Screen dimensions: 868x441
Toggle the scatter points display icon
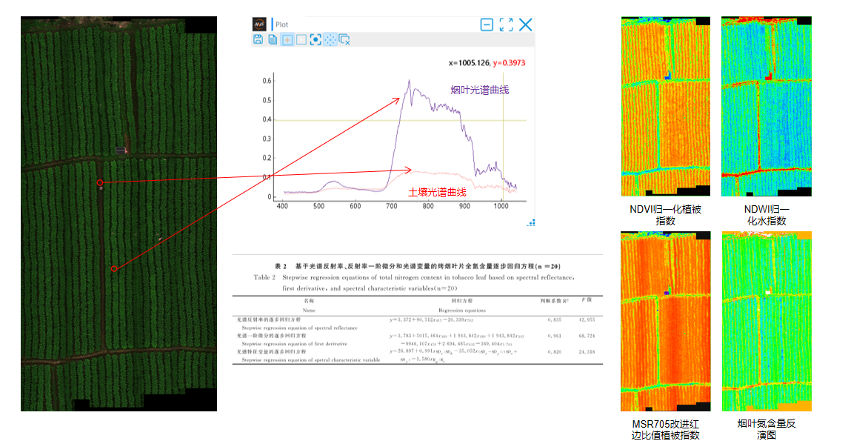330,39
